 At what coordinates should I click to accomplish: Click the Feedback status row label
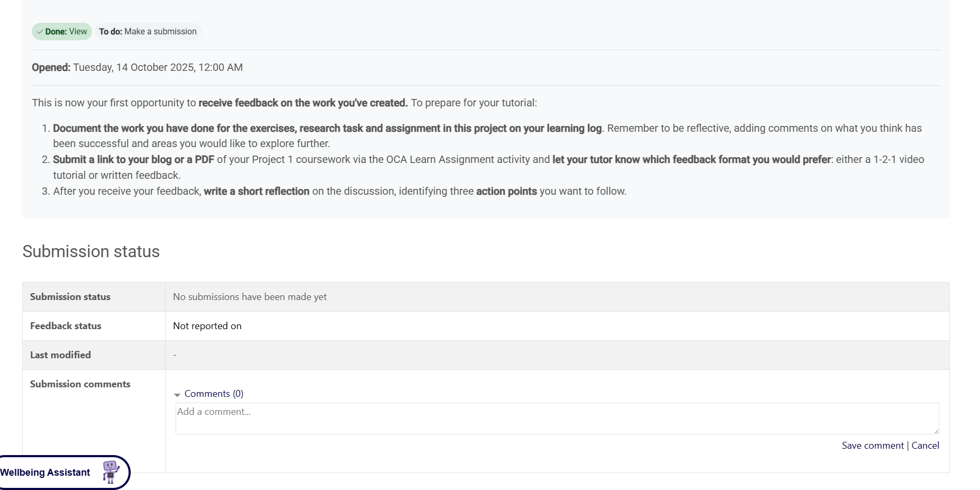[66, 326]
